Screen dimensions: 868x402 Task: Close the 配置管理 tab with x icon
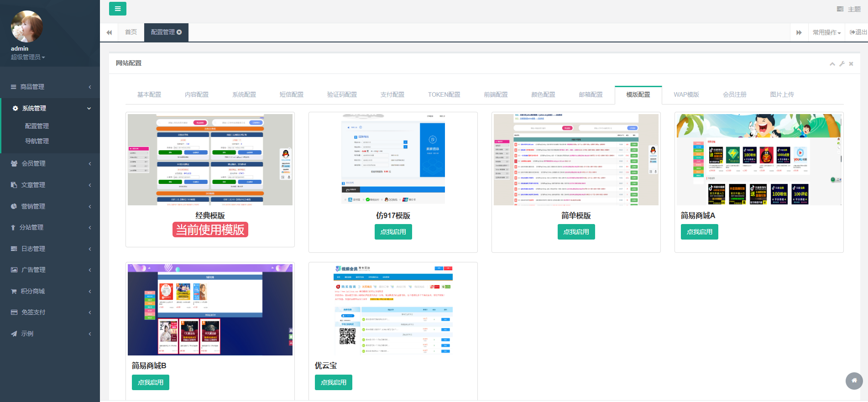click(179, 32)
